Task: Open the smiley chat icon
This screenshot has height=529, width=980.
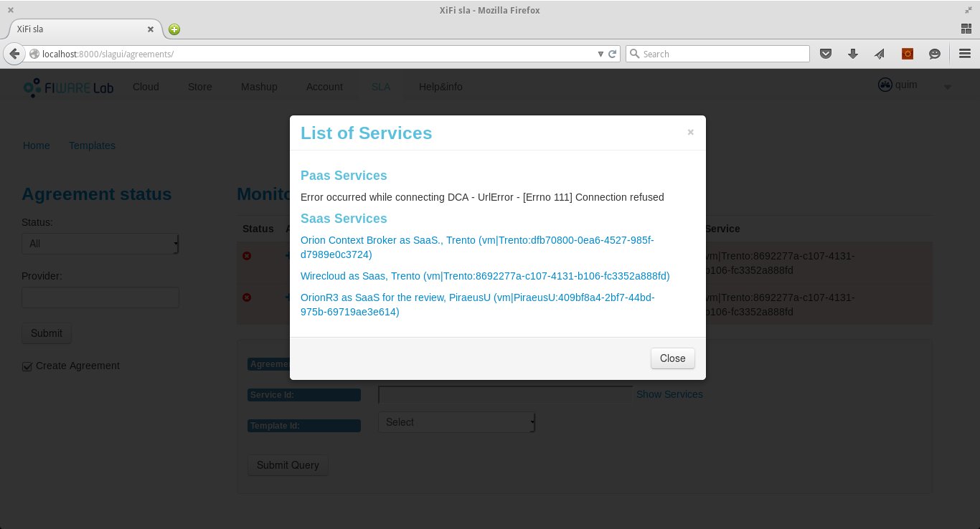Action: [935, 54]
